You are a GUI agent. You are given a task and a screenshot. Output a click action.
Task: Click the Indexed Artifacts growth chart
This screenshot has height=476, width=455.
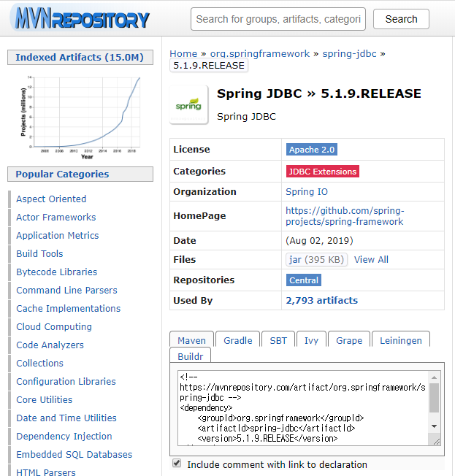click(80, 118)
